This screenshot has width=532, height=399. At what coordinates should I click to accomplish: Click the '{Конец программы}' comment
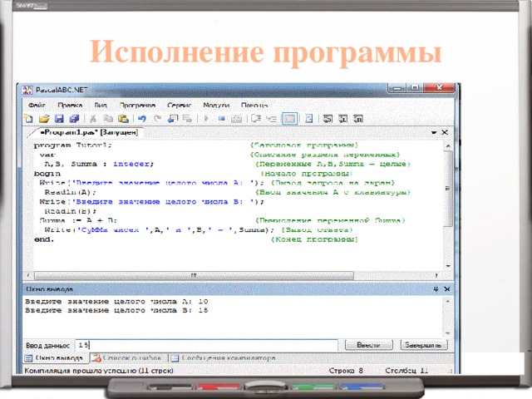[314, 239]
